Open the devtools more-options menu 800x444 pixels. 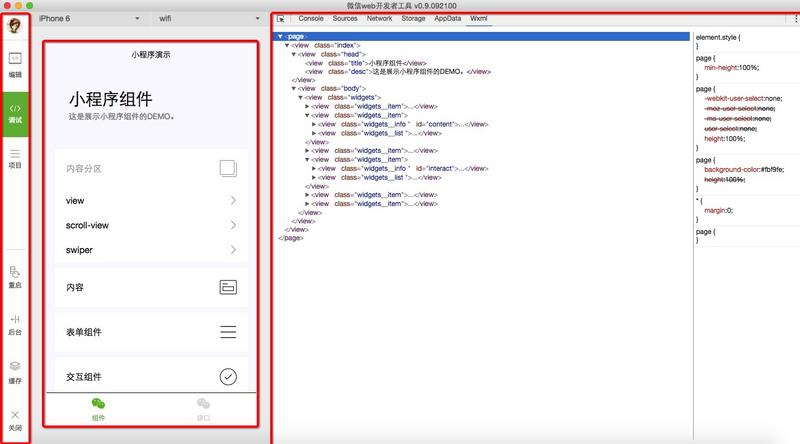pos(795,19)
